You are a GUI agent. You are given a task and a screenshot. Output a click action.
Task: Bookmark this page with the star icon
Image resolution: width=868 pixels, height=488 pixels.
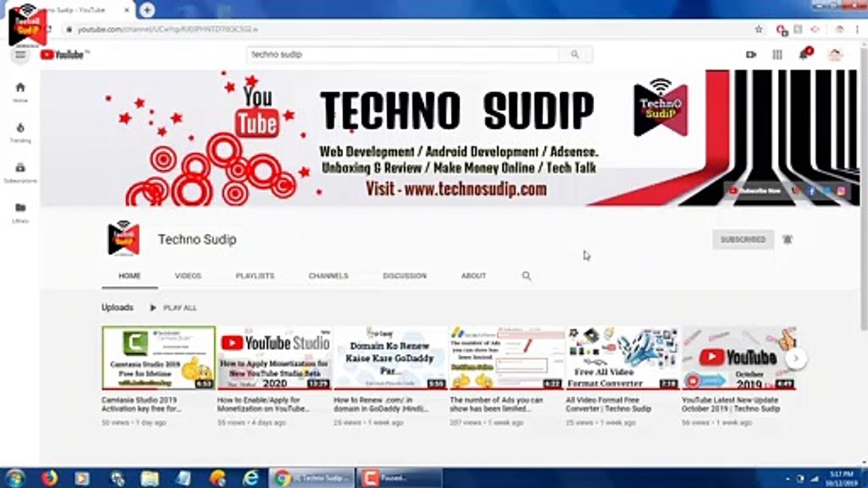(759, 29)
